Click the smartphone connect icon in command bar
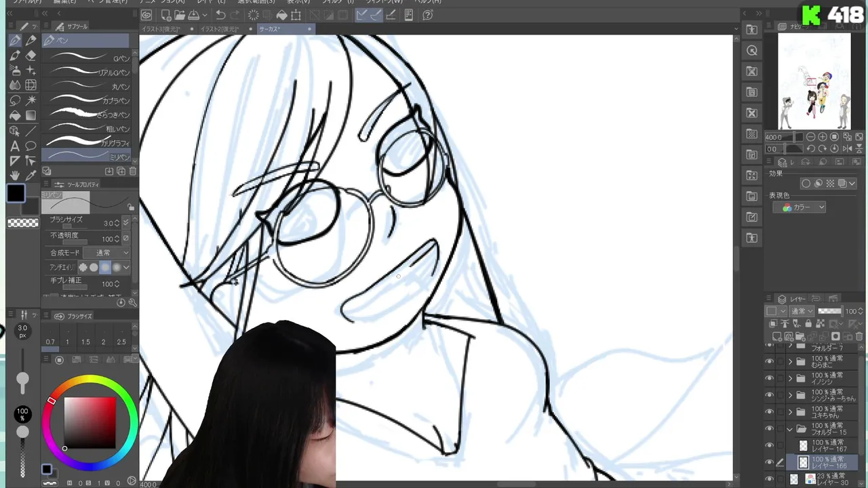 (x=409, y=15)
